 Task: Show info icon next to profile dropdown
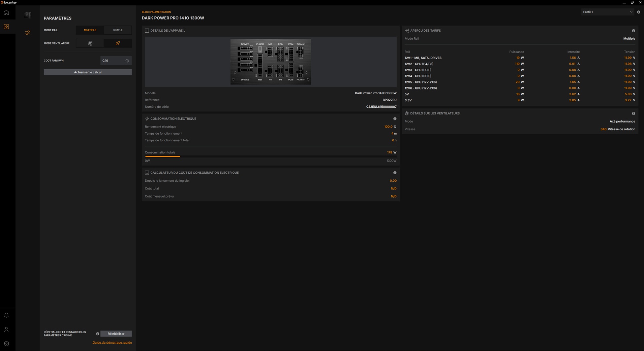pyautogui.click(x=639, y=12)
